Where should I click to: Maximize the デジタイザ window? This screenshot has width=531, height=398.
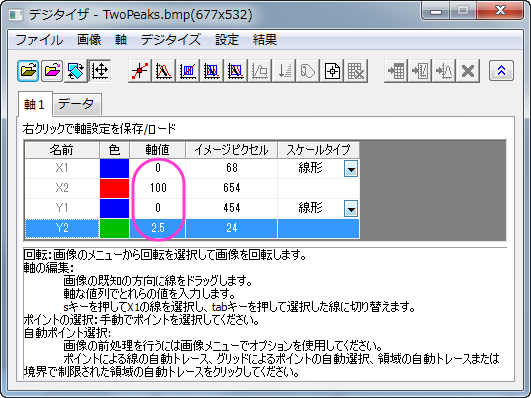(463, 11)
